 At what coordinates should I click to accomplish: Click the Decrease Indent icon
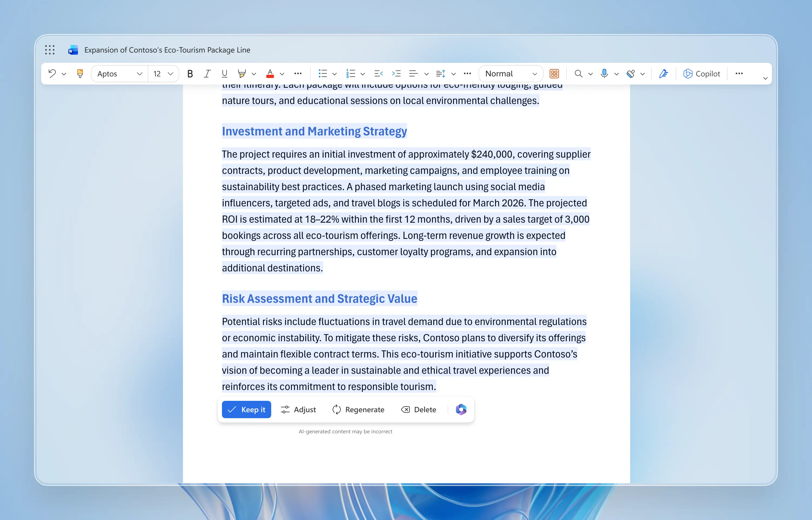(378, 74)
